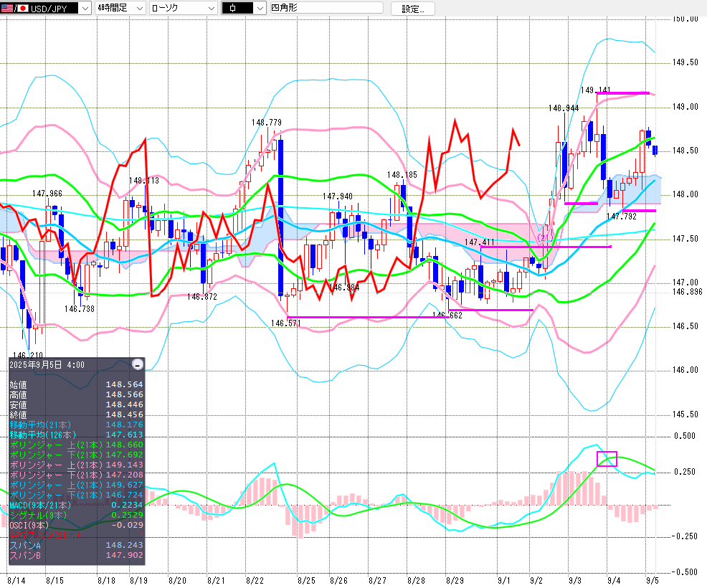This screenshot has width=707, height=588.
Task: Click the Bollinger lower 147.692 row
Action: (76, 455)
